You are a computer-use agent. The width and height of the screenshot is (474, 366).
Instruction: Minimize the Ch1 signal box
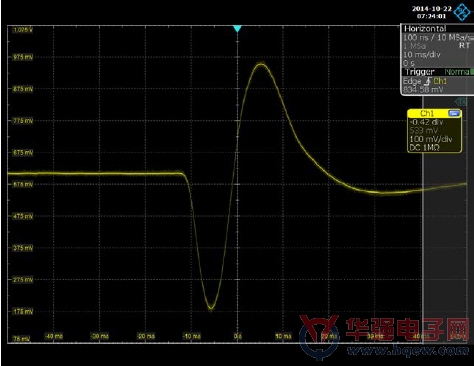coord(454,113)
